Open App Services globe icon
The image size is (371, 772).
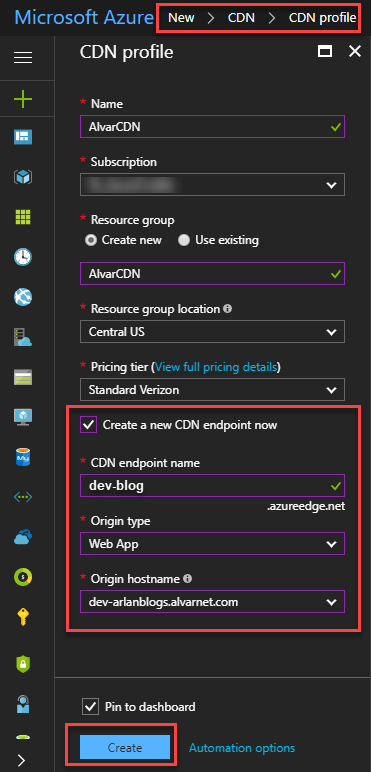[x=23, y=296]
